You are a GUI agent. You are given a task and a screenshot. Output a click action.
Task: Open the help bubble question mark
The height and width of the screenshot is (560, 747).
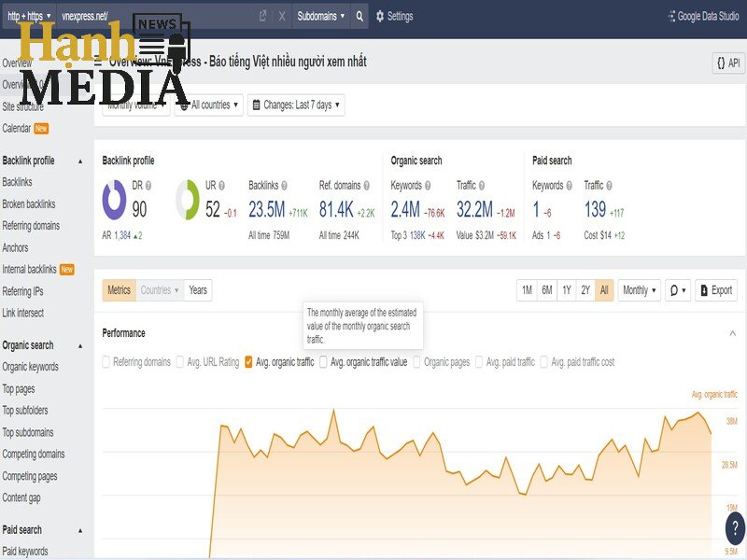736,527
